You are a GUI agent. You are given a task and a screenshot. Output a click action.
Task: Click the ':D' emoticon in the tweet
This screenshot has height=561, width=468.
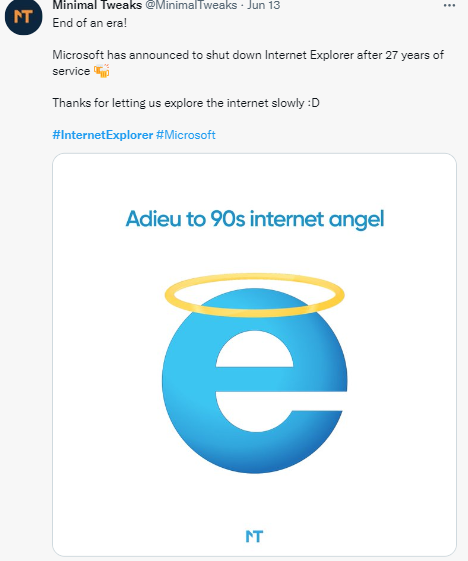pos(313,103)
